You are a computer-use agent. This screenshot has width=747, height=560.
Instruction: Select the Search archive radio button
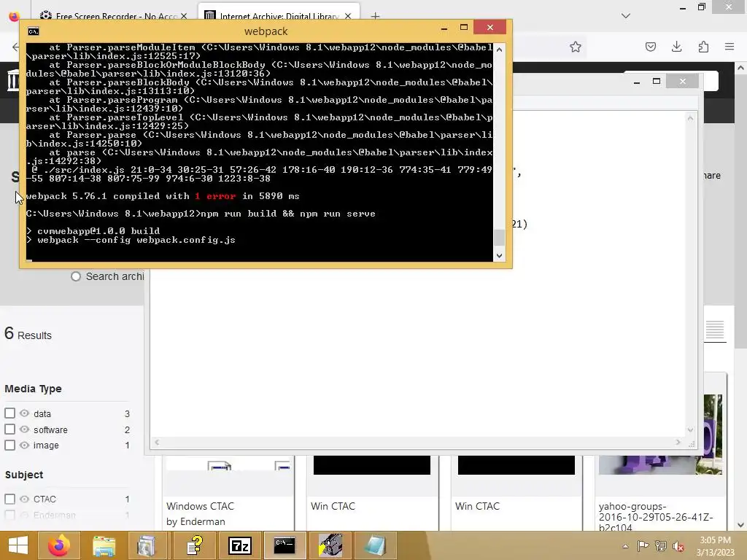76,276
